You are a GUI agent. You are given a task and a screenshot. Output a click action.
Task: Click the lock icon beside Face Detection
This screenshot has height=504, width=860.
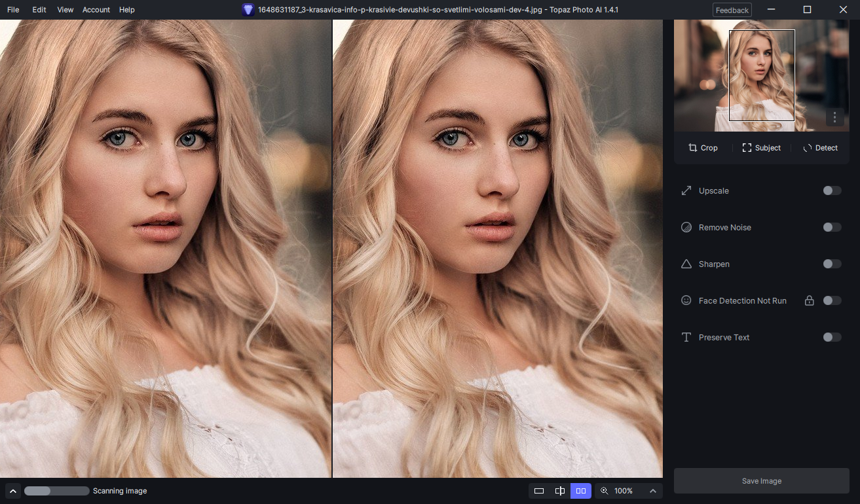(810, 300)
